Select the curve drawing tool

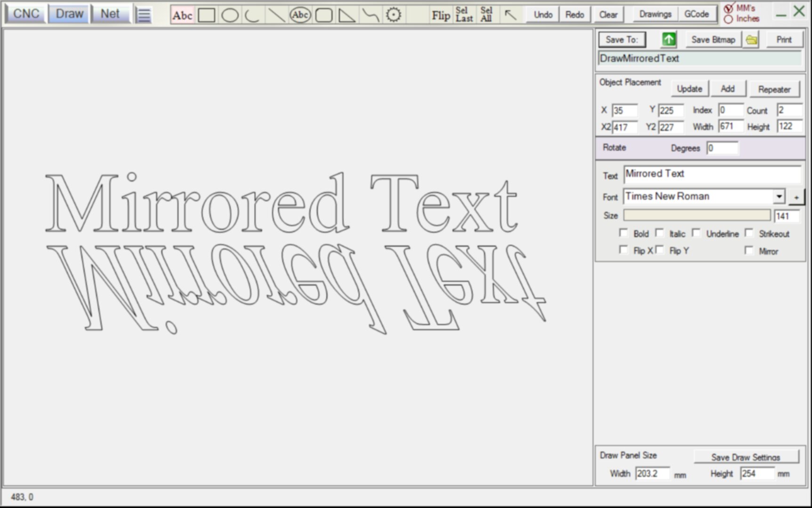click(x=370, y=16)
